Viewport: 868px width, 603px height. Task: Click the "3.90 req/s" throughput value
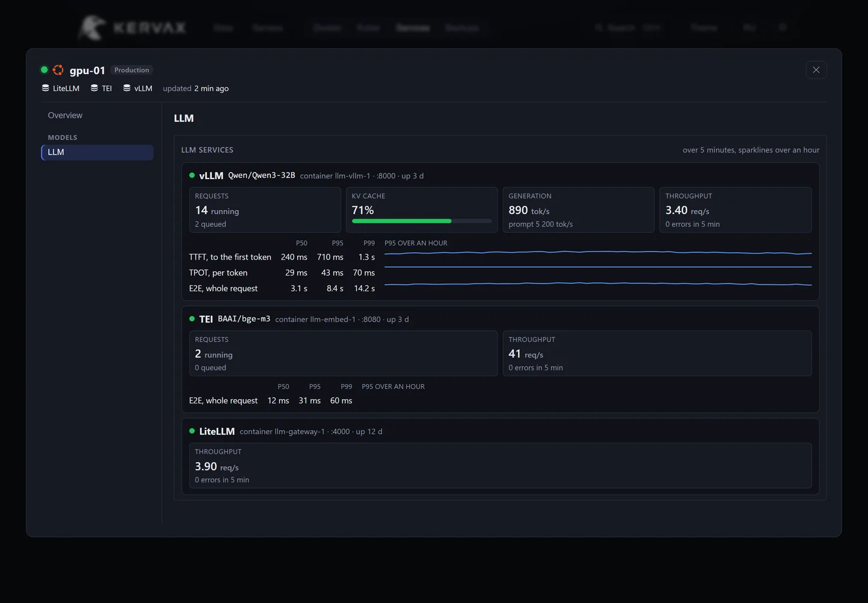coord(217,467)
